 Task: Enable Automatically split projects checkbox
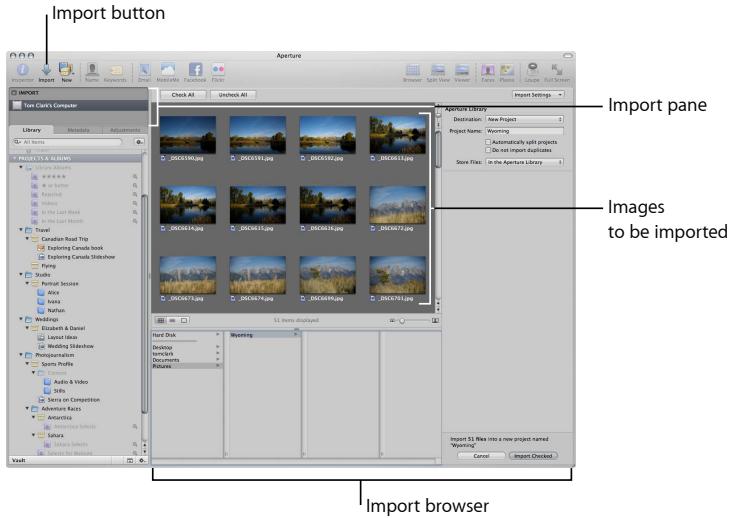pos(488,142)
